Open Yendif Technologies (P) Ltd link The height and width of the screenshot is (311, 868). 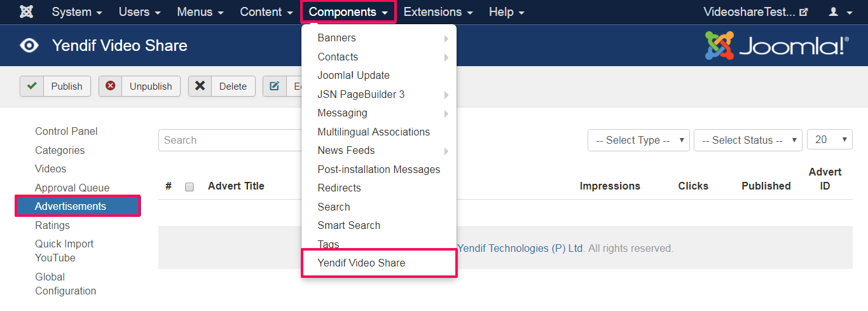[x=520, y=248]
